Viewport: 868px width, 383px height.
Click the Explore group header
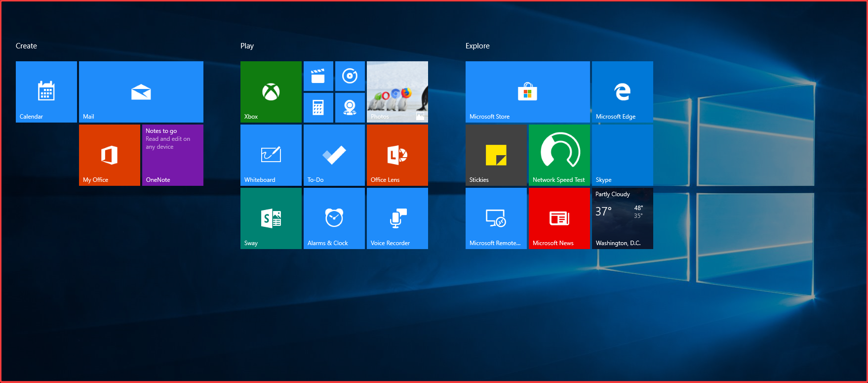click(477, 46)
